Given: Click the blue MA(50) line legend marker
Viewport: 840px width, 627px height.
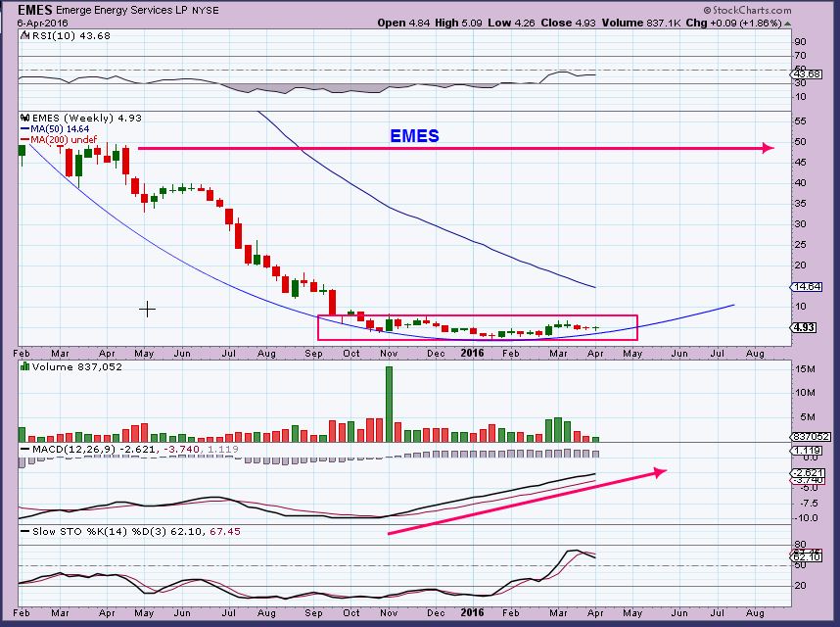Looking at the screenshot, I should coord(25,129).
